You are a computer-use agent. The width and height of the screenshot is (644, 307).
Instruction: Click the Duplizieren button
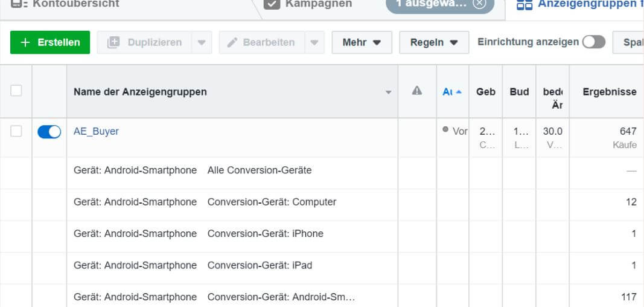(144, 42)
